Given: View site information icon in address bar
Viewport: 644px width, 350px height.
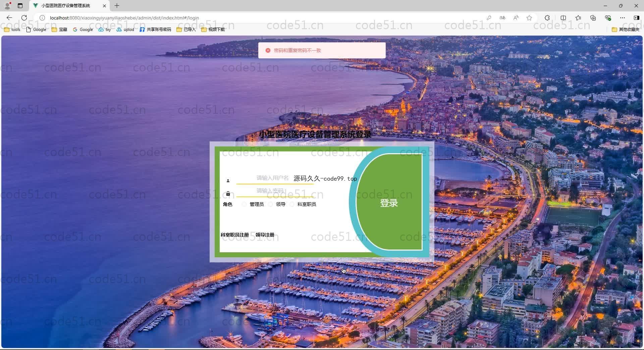Looking at the screenshot, I should pyautogui.click(x=42, y=18).
